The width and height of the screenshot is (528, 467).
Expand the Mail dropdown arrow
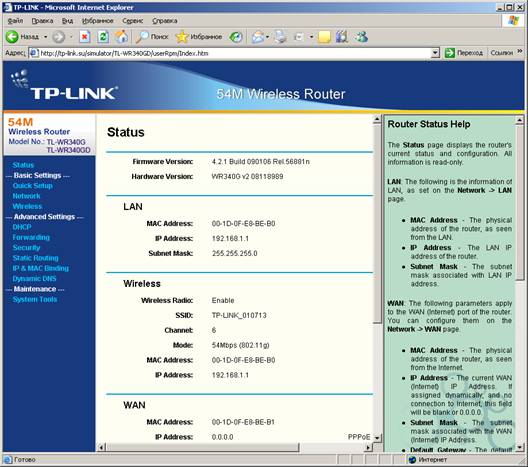coord(268,37)
